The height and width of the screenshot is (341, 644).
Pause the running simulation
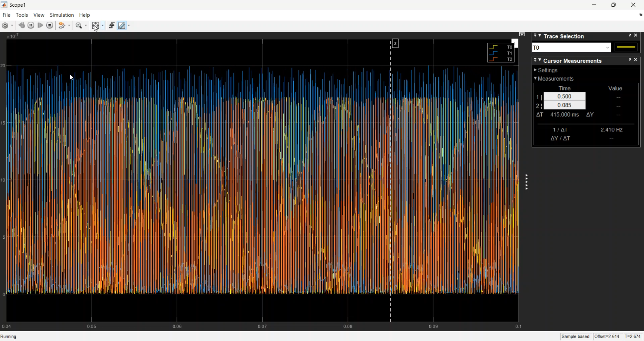31,25
